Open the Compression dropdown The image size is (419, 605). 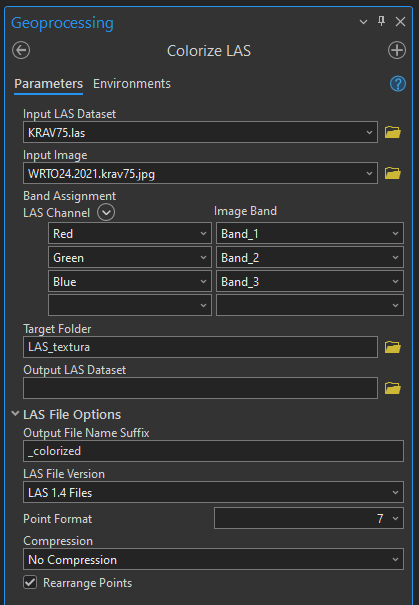[x=213, y=559]
